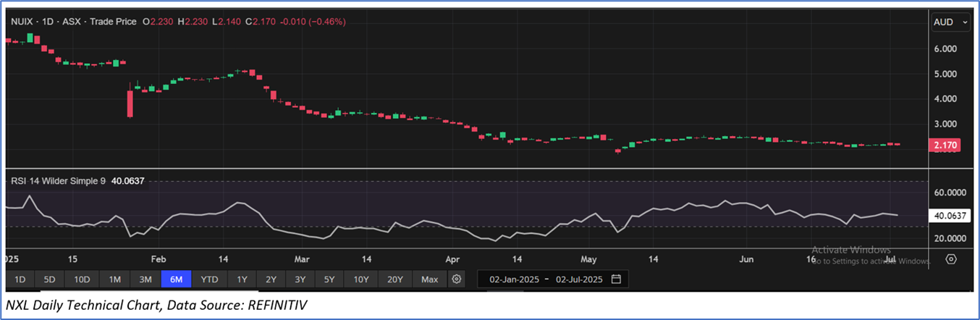The height and width of the screenshot is (320, 980).
Task: Choose the 10D range button
Action: point(82,279)
